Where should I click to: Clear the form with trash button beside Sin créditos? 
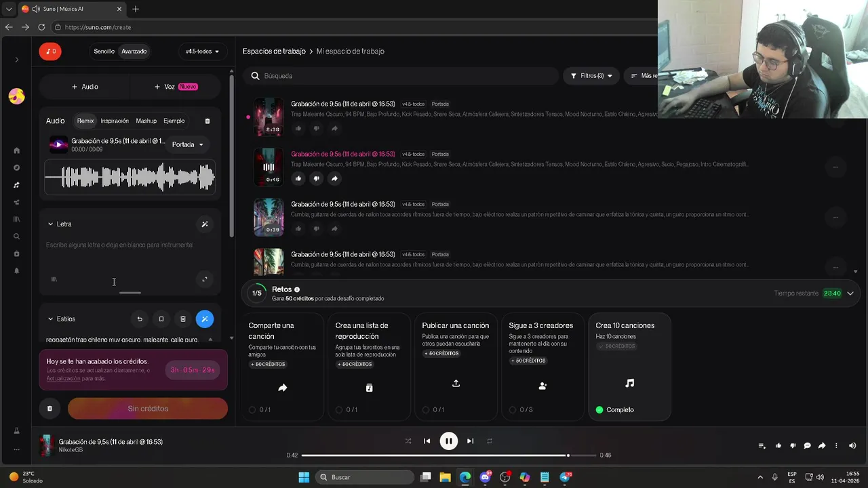pos(50,409)
